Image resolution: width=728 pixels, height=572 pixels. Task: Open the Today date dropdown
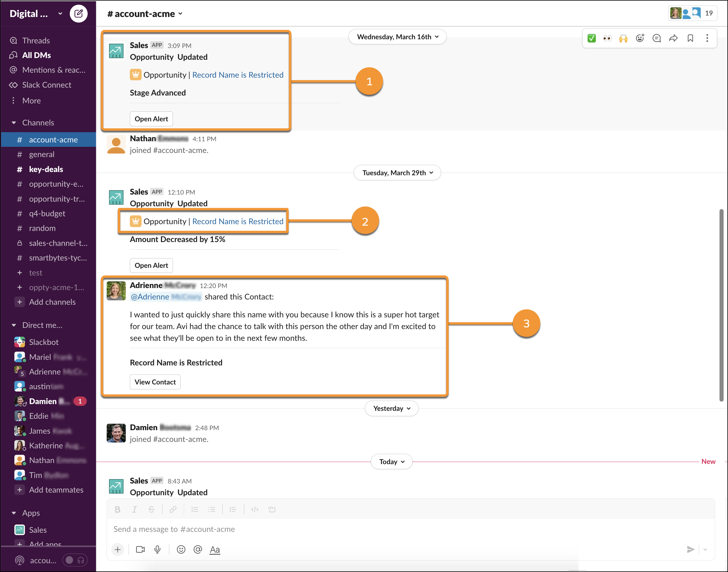point(392,462)
